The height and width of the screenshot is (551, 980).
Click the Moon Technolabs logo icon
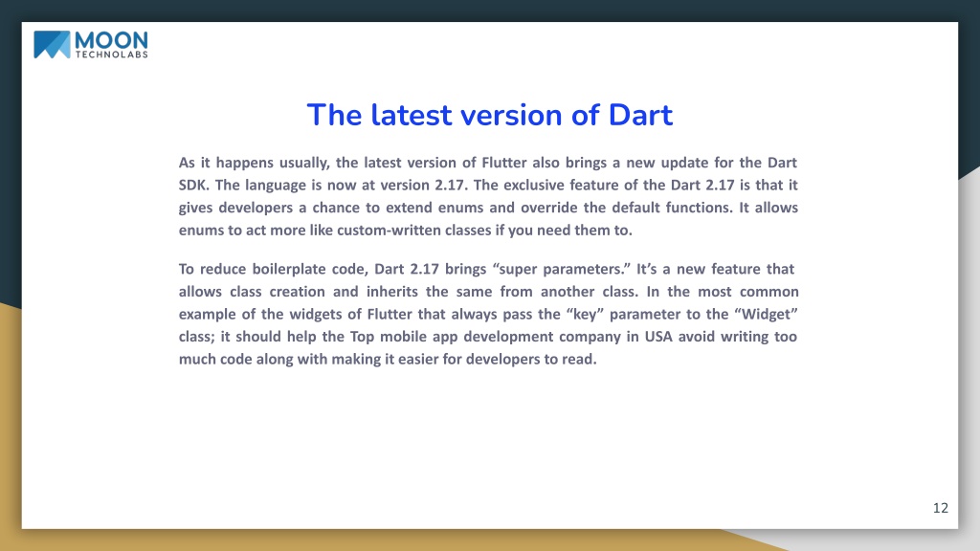pyautogui.click(x=52, y=44)
